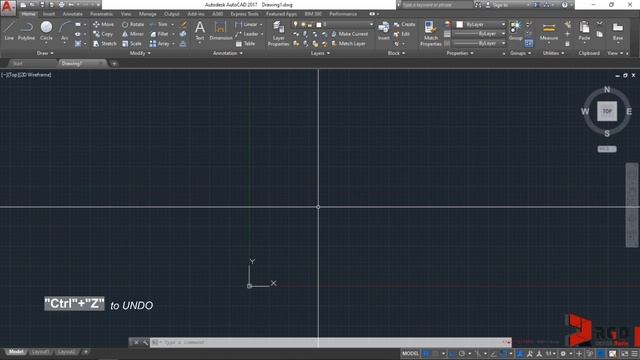Open Layer Properties manager
This screenshot has width=640, height=360.
[x=278, y=34]
